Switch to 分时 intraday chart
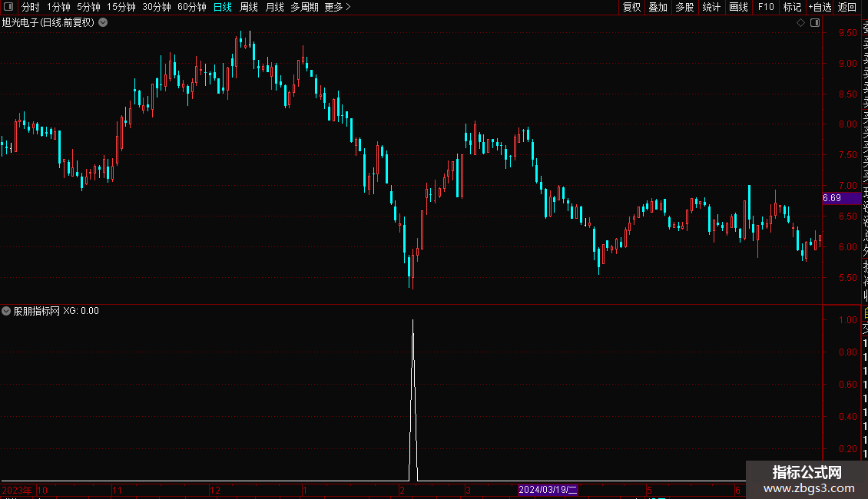 [31, 7]
